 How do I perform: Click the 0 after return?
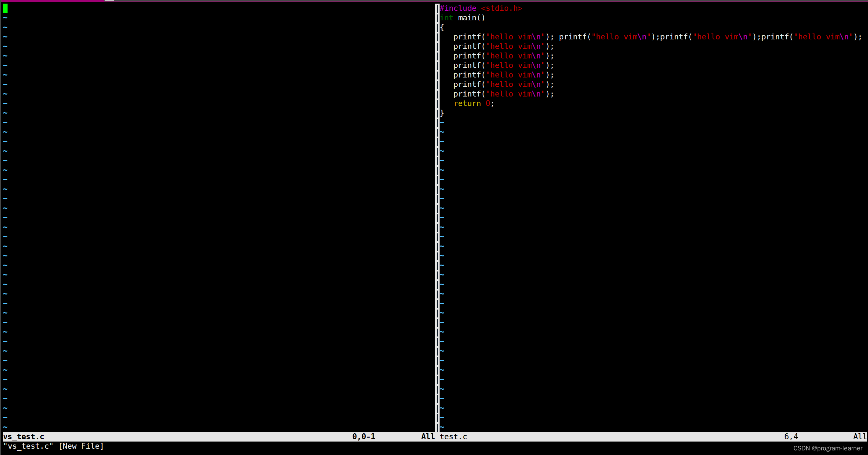pos(488,103)
